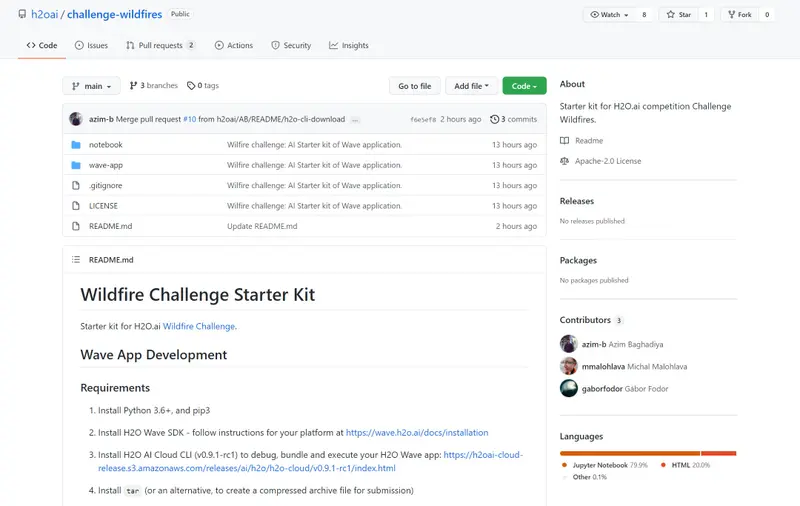Open the notebook folder
The width and height of the screenshot is (800, 506).
pyautogui.click(x=106, y=145)
